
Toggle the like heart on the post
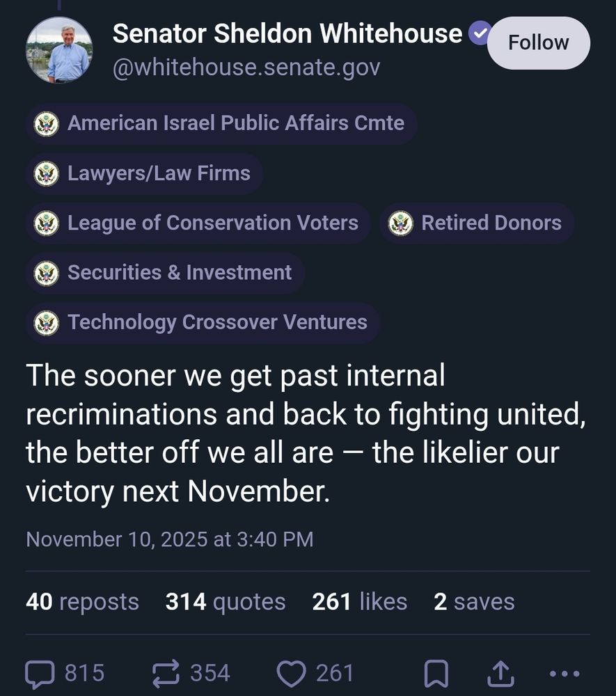(292, 672)
